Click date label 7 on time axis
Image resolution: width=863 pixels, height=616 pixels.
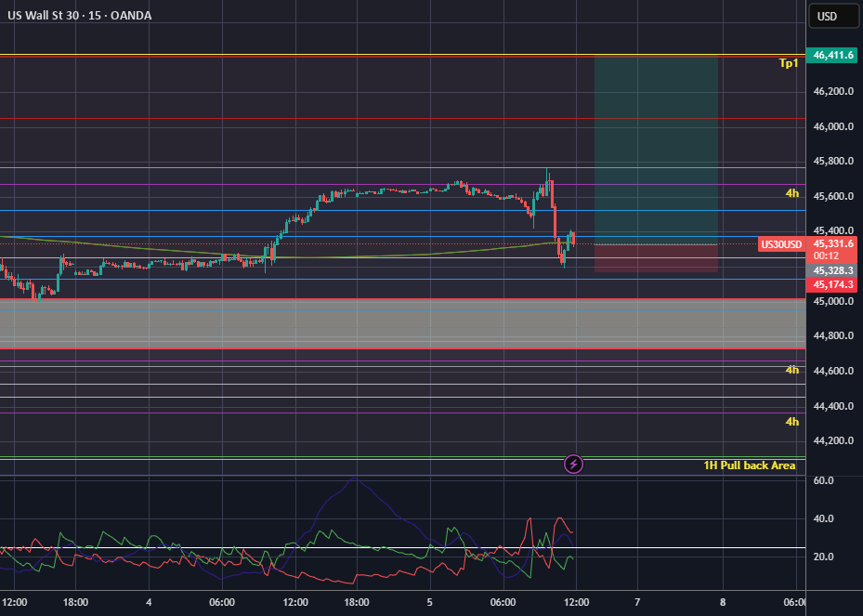point(637,602)
